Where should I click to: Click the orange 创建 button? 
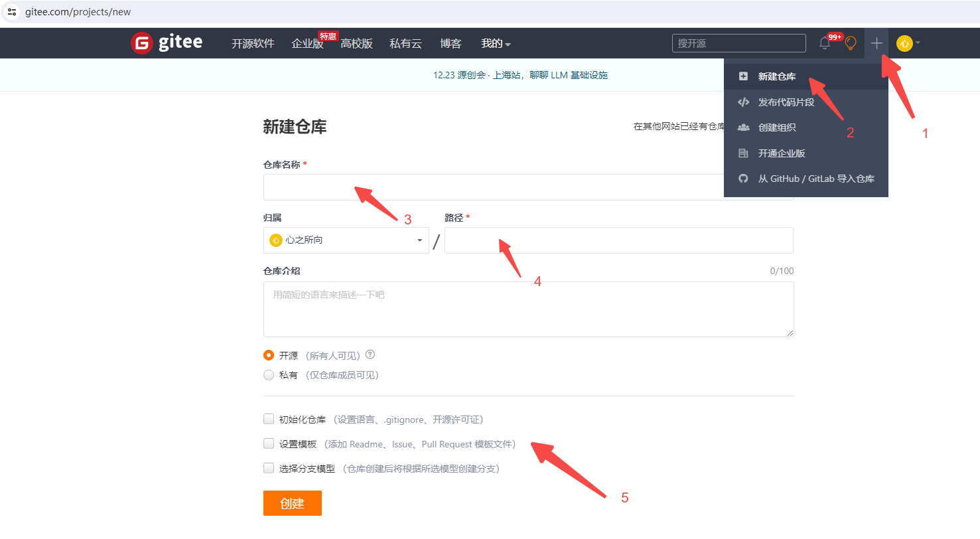tap(293, 503)
